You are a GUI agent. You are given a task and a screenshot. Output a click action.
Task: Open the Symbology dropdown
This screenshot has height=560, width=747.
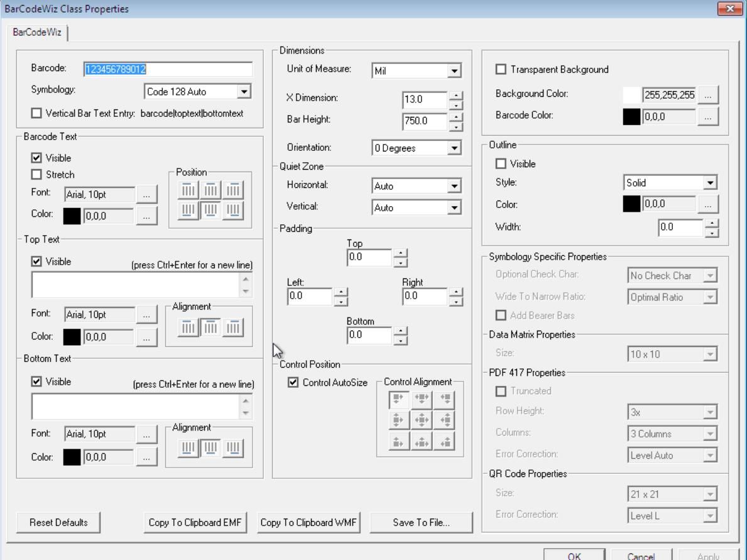click(244, 92)
